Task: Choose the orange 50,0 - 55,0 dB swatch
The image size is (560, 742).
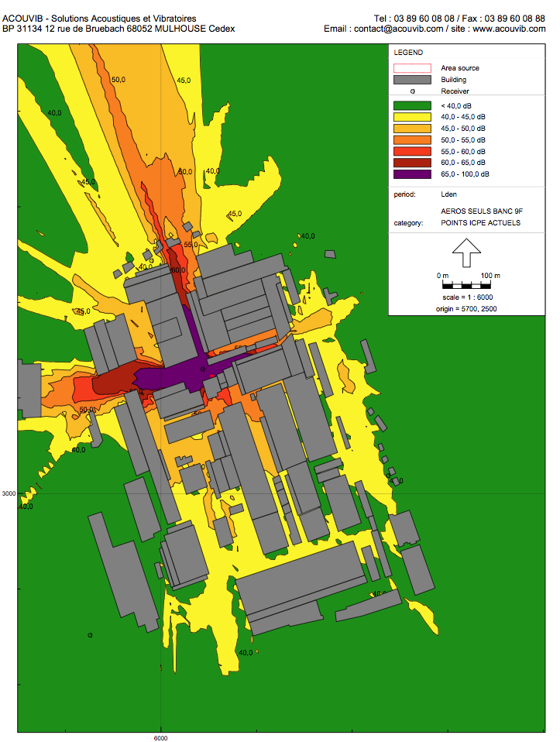Action: click(412, 139)
